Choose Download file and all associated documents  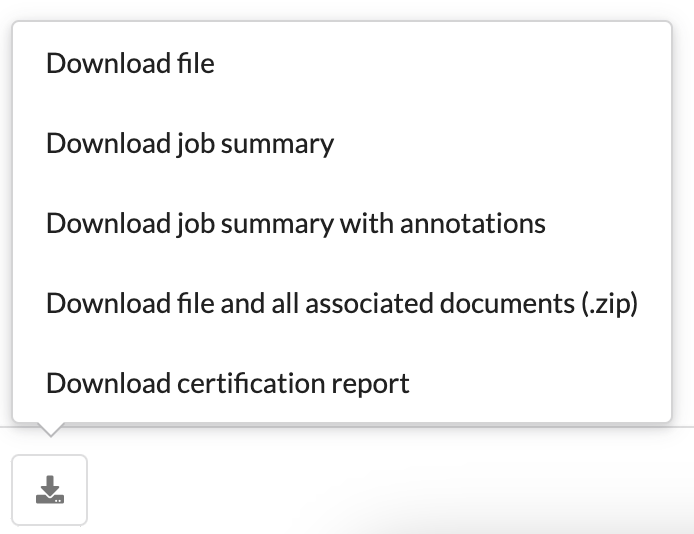tap(342, 303)
